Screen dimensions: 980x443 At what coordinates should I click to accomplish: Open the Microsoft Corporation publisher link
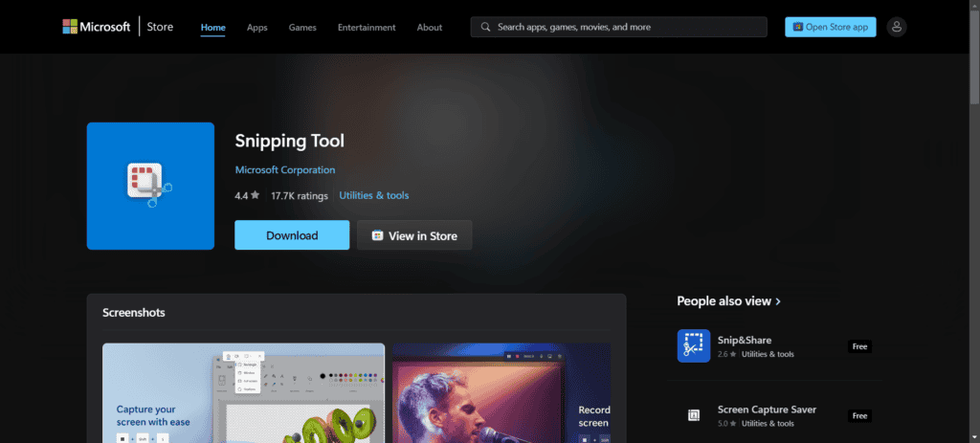coord(285,170)
